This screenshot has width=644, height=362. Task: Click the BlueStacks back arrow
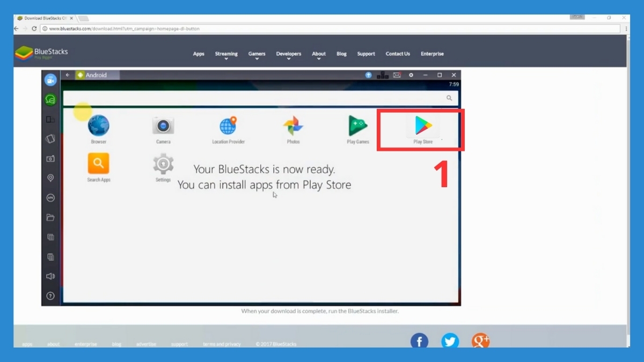68,75
